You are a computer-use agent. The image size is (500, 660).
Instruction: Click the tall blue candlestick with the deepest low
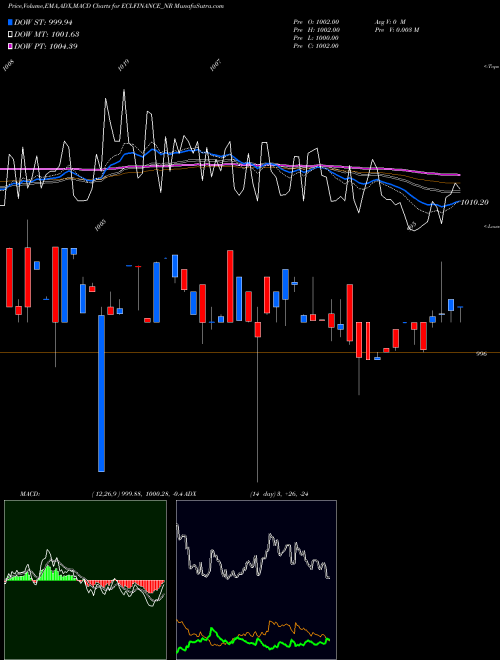pyautogui.click(x=101, y=393)
